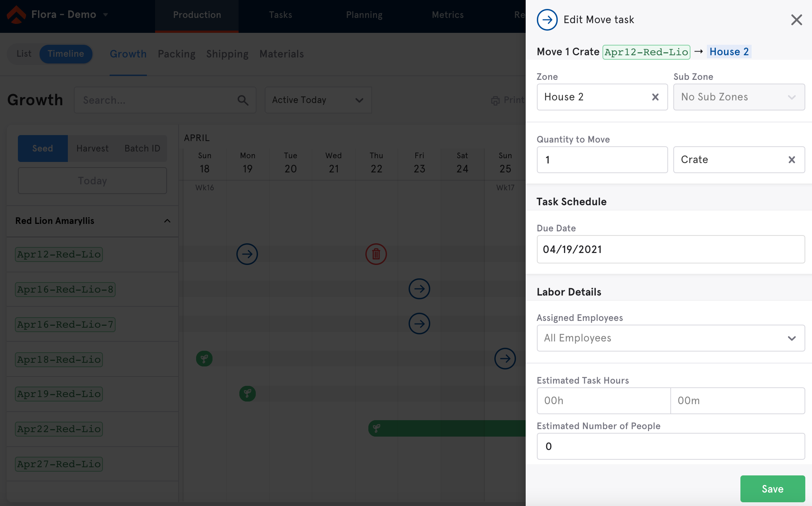Image resolution: width=812 pixels, height=506 pixels.
Task: Click the seedling icon on Apr22-Red-Lio bar
Action: 377,428
